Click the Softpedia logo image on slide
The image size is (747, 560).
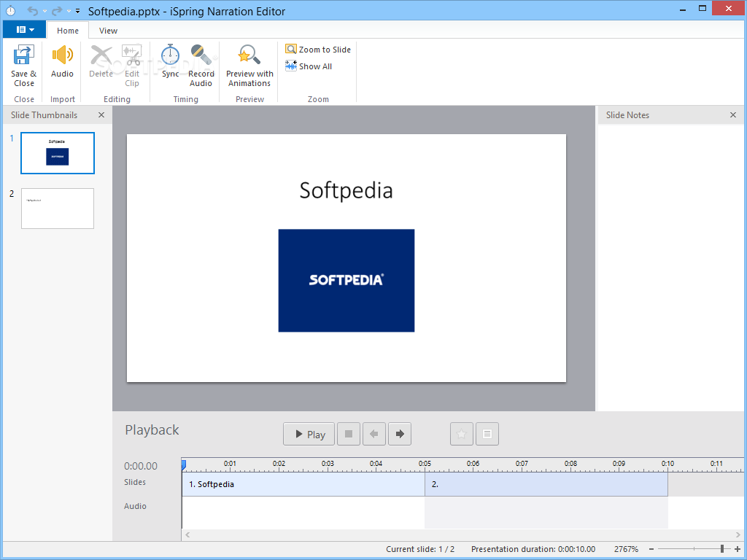click(347, 281)
